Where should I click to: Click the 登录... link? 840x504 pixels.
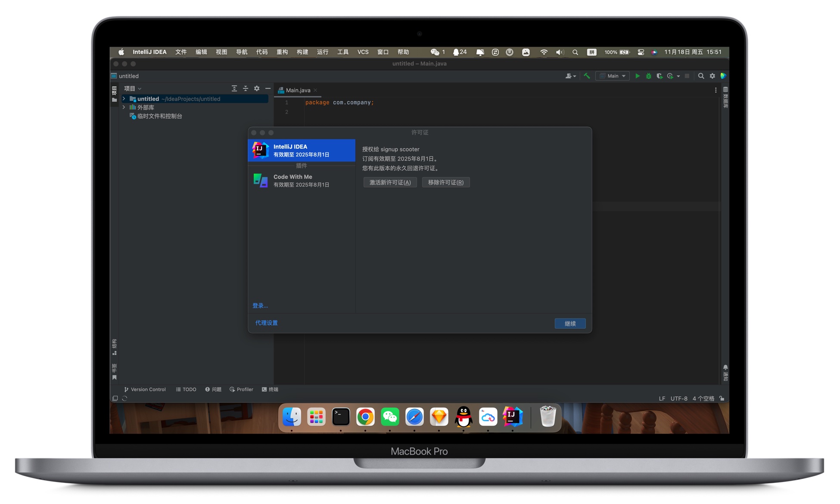[x=260, y=305]
